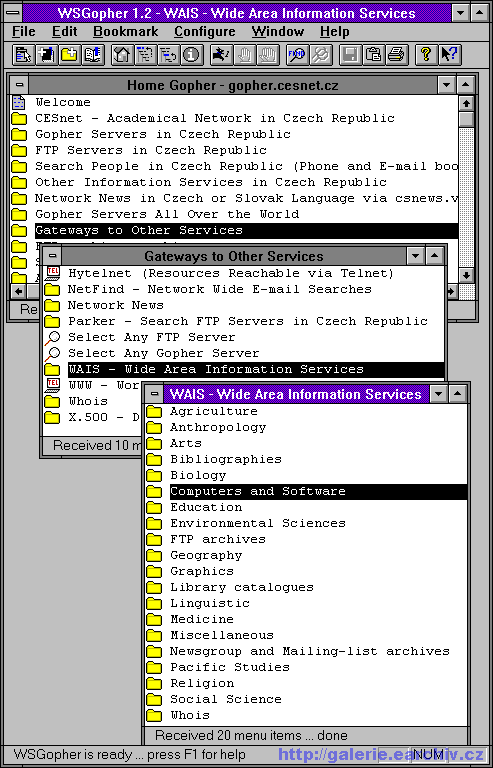Click the Add Bookmark folder toolbar icon

[x=70, y=54]
